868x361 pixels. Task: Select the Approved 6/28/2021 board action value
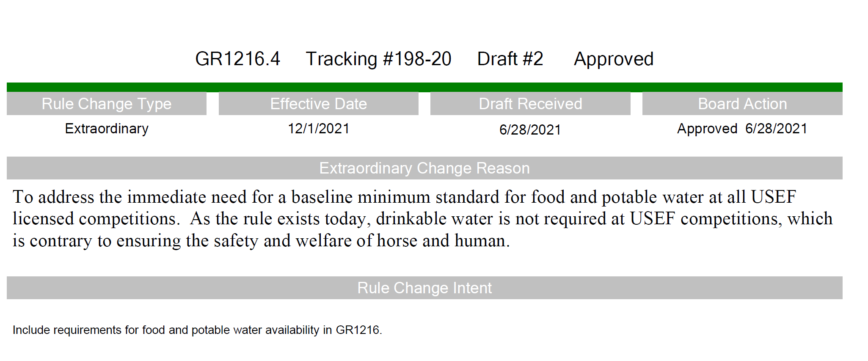coord(742,129)
